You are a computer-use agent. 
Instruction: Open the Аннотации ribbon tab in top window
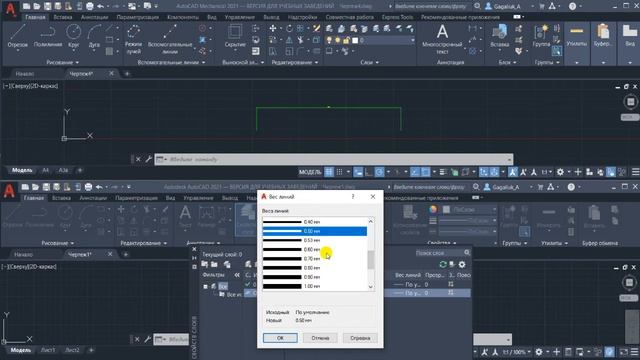pyautogui.click(x=94, y=17)
